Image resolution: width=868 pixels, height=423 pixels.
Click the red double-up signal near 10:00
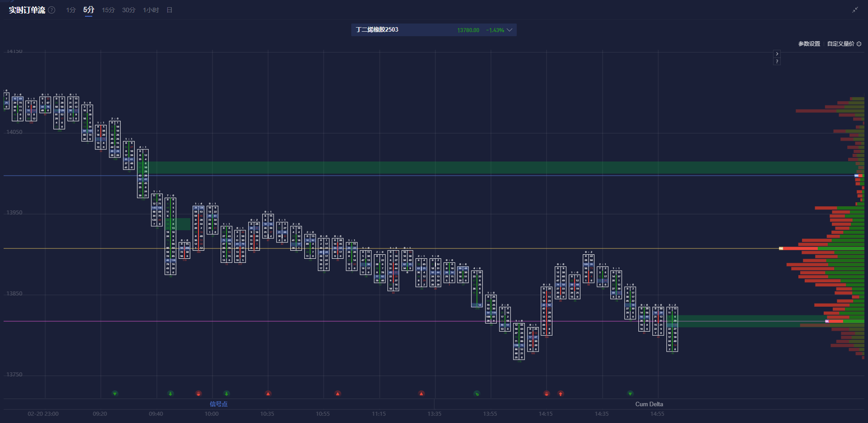pyautogui.click(x=198, y=394)
